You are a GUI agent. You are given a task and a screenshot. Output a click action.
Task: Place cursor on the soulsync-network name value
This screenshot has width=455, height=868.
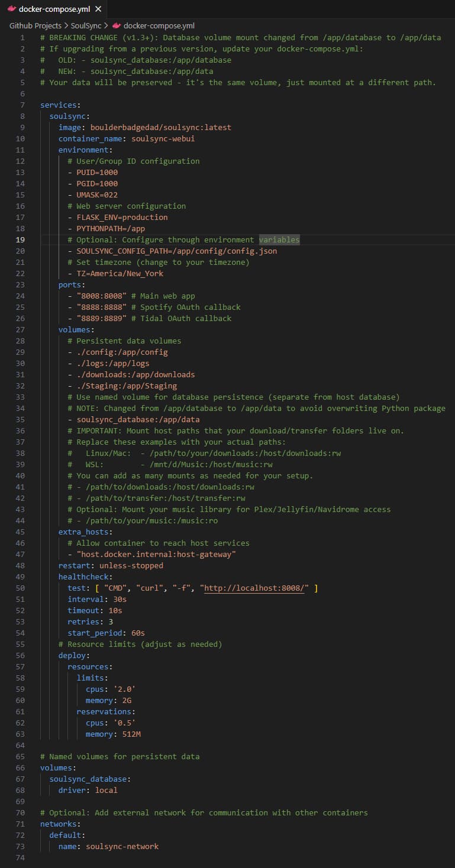tap(122, 846)
